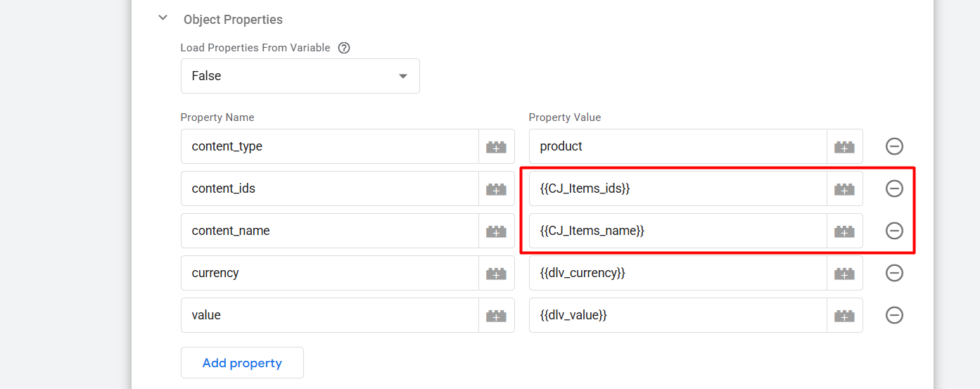
Task: Open variable picker for {{CJ_Items_ids}} value
Action: click(x=844, y=189)
